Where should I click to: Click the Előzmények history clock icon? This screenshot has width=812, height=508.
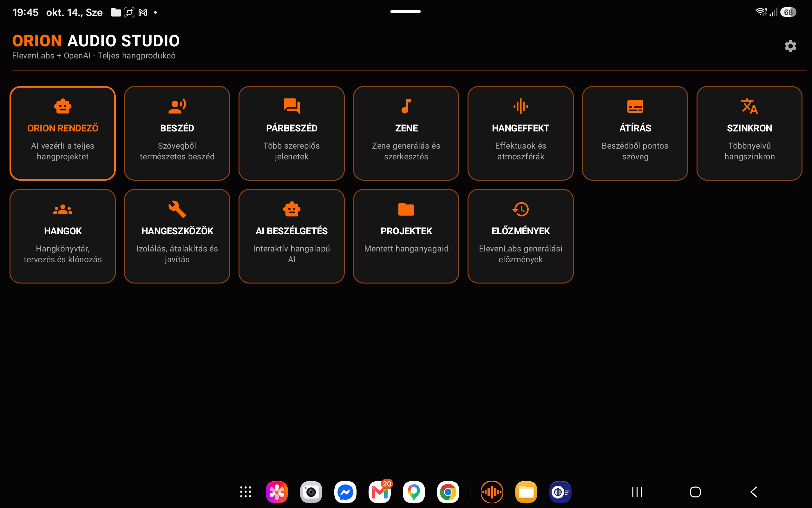pos(521,209)
